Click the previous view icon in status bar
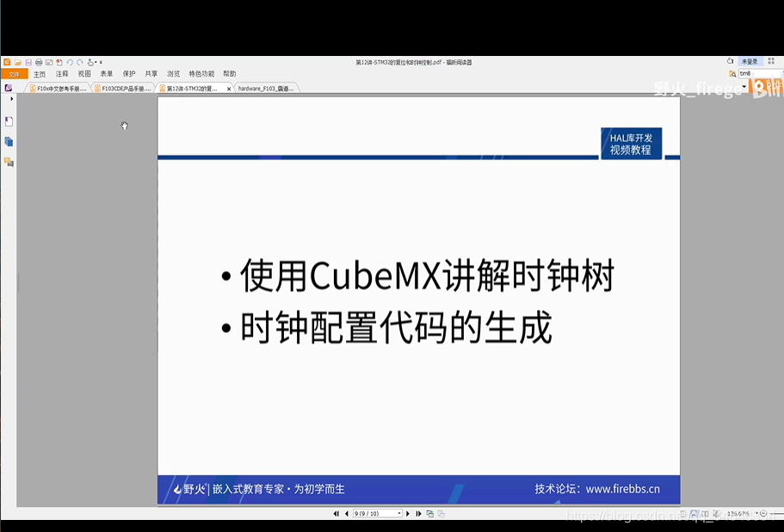Screen dimensions: 784x532 point(430,514)
